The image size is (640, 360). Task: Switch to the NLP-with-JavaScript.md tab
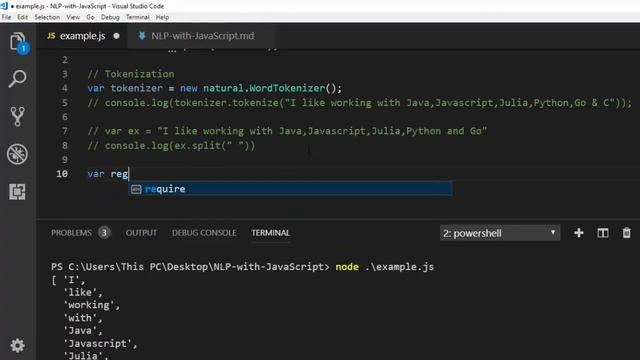click(x=202, y=36)
